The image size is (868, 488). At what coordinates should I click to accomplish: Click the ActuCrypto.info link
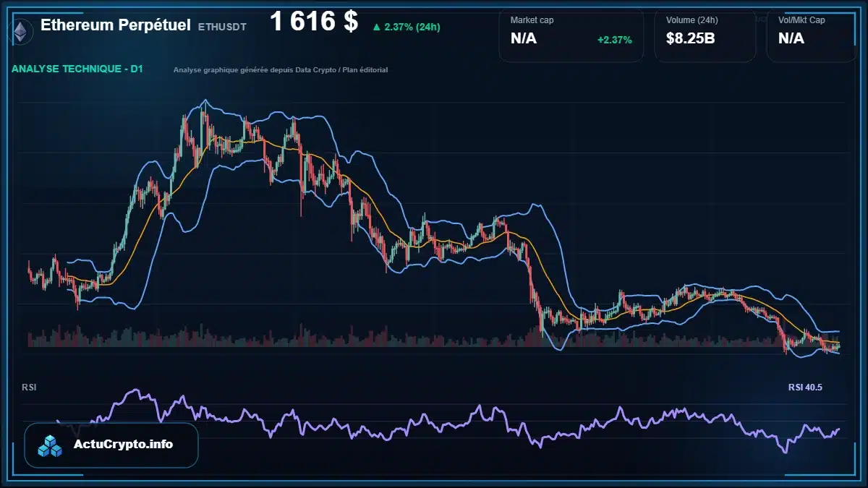pos(124,445)
